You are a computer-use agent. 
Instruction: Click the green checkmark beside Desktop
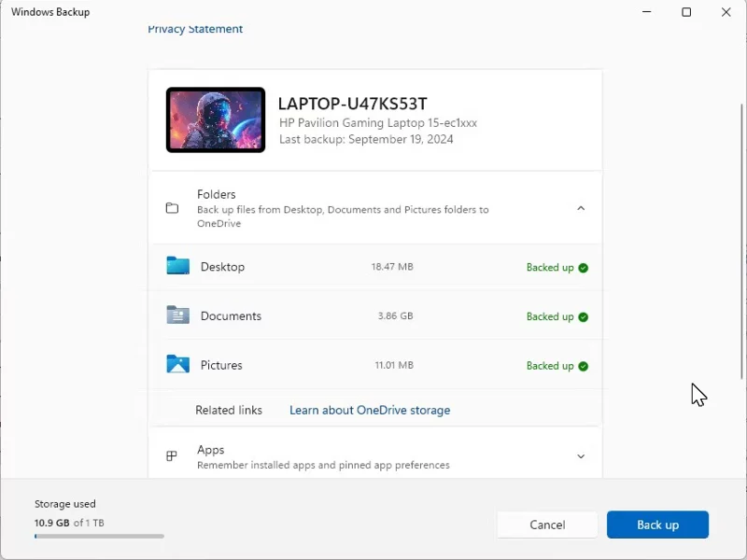[x=584, y=268]
